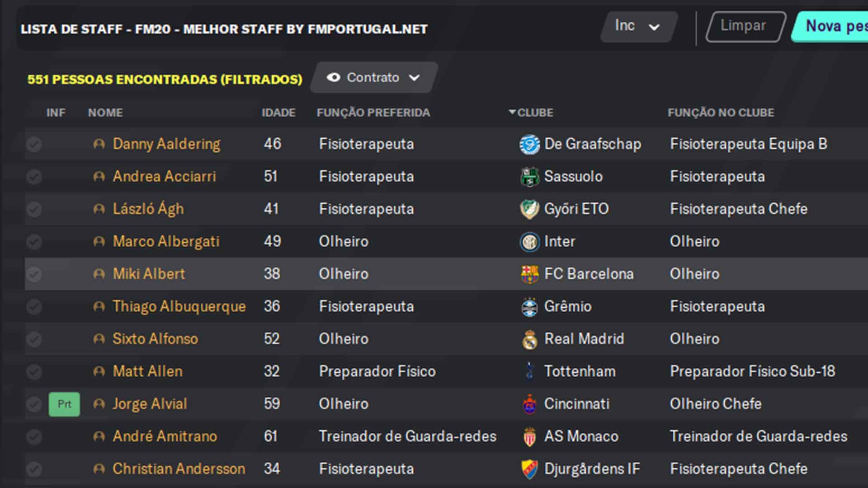Sort by the Idade column header
868x488 pixels.
278,113
